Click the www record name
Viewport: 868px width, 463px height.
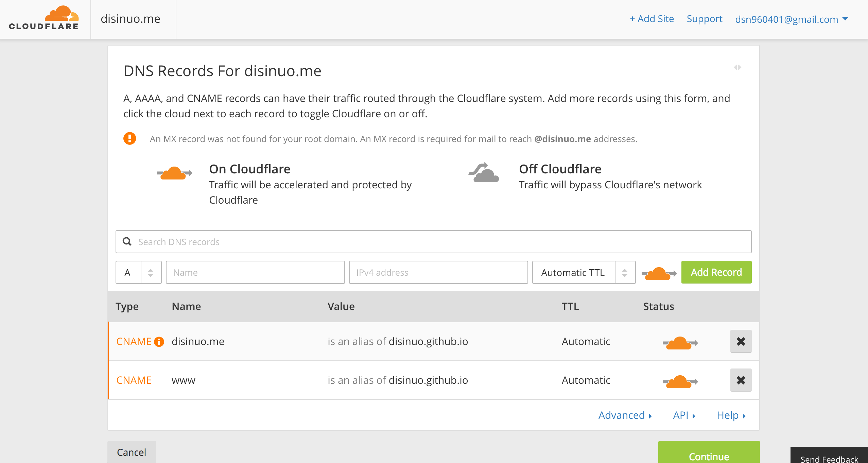tap(184, 380)
